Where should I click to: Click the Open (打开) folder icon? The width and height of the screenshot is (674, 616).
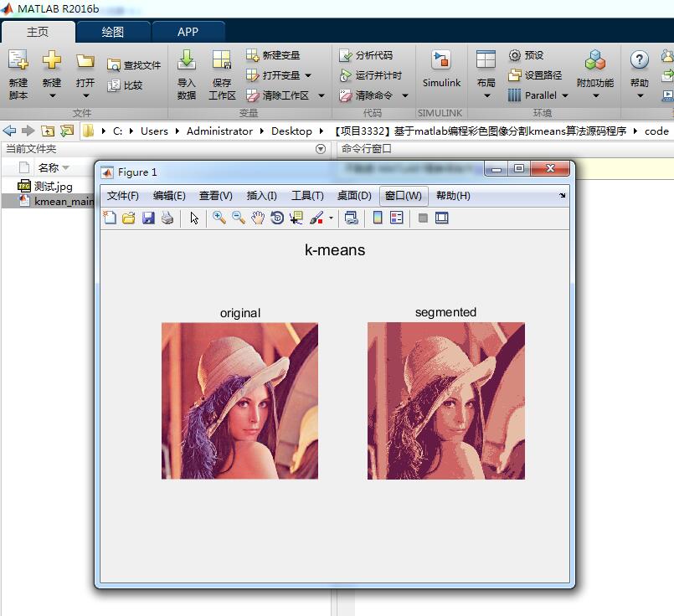click(x=85, y=60)
